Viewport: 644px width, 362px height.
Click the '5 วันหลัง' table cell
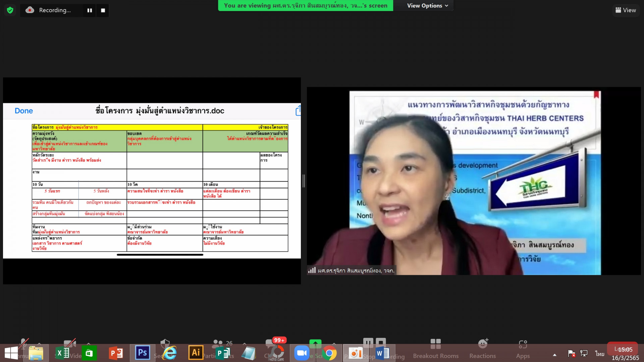click(103, 193)
